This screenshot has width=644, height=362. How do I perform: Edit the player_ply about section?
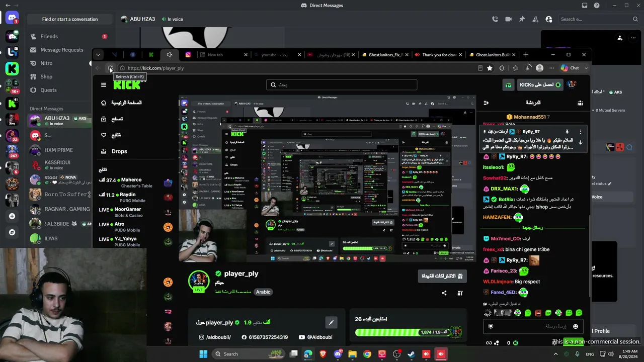point(331,322)
